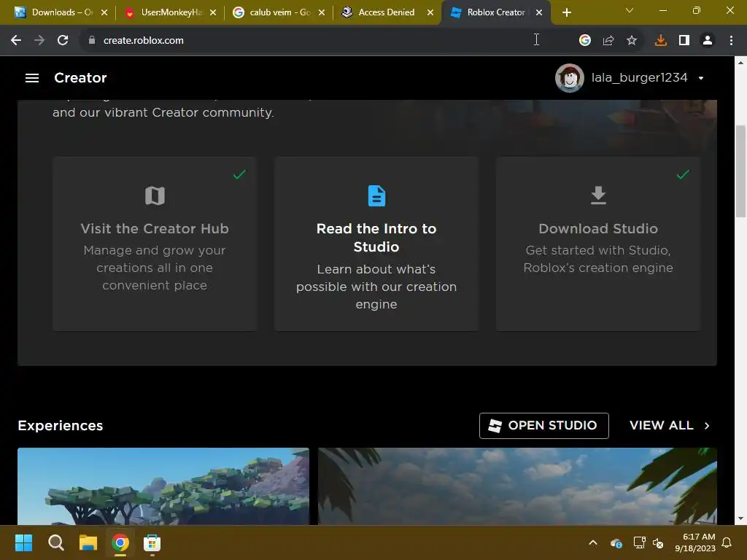Click the green checkmark on Creator Hub card
Screen dimensions: 747x560
[x=239, y=174]
